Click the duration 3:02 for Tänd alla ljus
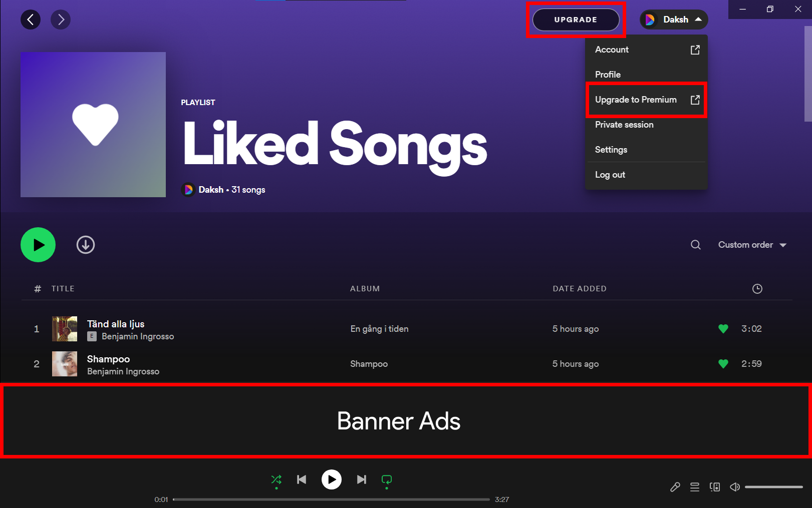 pos(751,329)
